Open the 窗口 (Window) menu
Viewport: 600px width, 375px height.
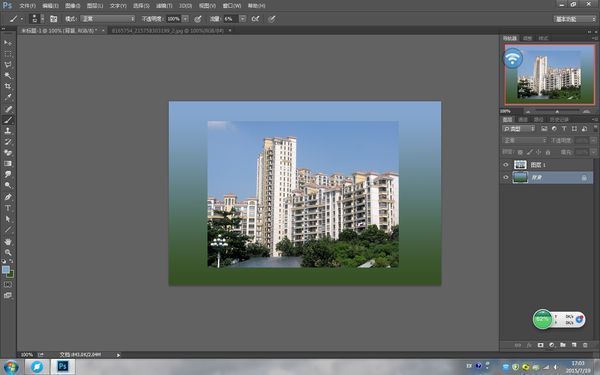[x=232, y=6]
